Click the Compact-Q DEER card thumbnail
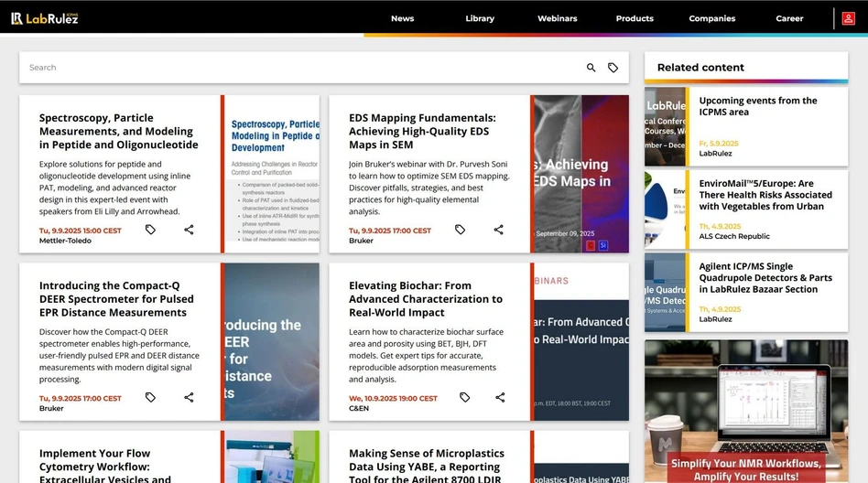Image resolution: width=868 pixels, height=483 pixels. coord(272,341)
